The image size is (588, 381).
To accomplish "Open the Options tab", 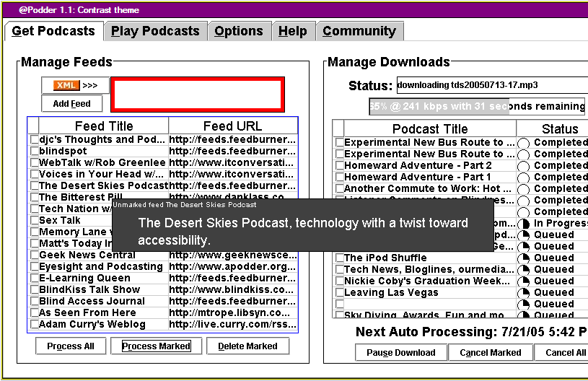I will [x=239, y=31].
